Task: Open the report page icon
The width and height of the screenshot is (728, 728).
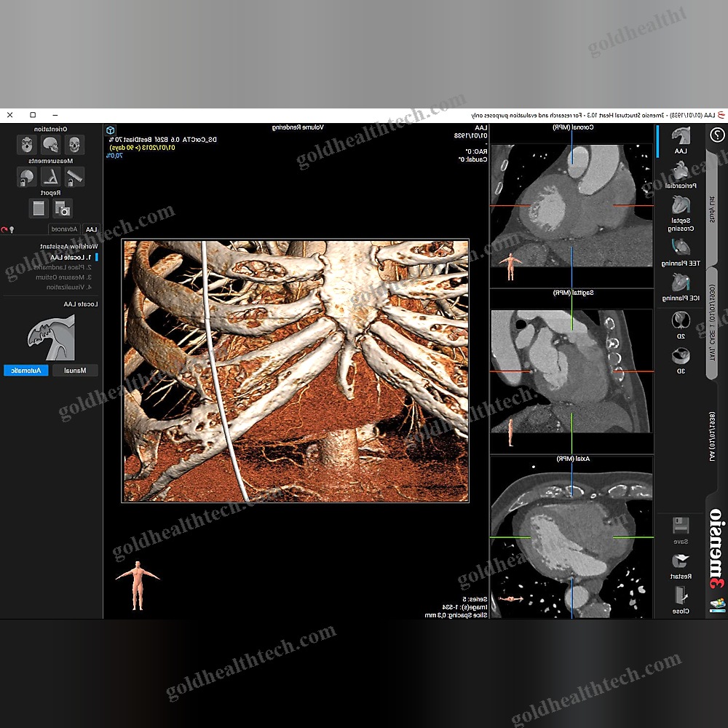Action: pos(39,208)
